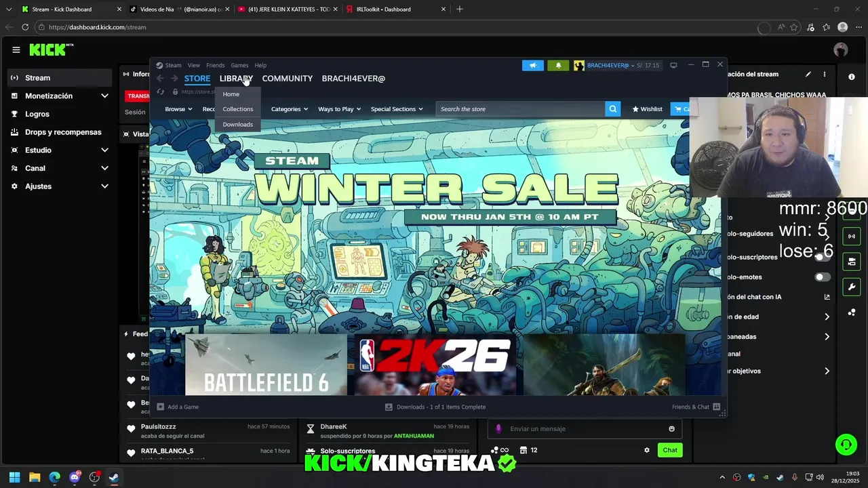
Task: Click the three-dots cluster icon in right rail
Action: pos(852,312)
